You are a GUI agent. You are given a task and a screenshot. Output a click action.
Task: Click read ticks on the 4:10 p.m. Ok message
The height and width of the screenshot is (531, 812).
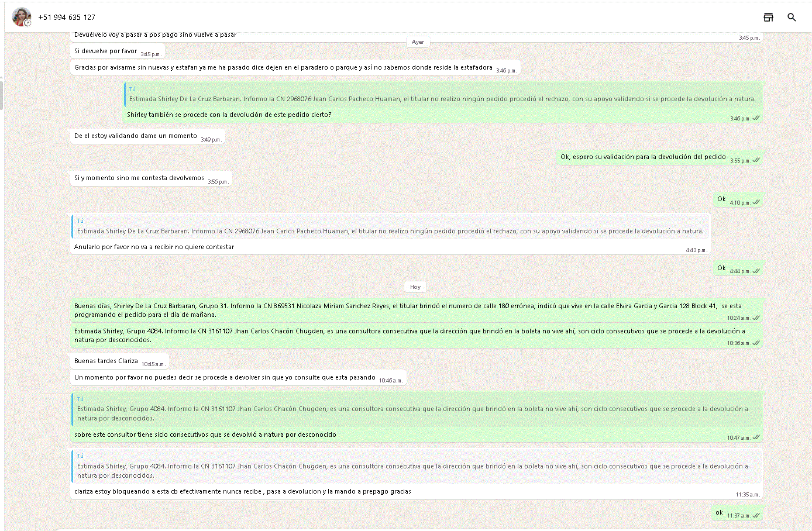pos(756,202)
